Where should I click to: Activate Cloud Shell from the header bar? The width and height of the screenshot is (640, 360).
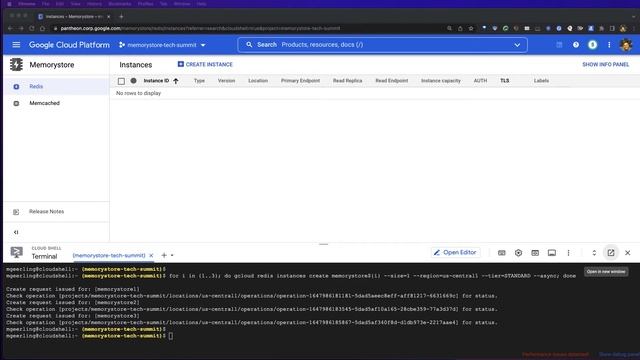point(559,45)
